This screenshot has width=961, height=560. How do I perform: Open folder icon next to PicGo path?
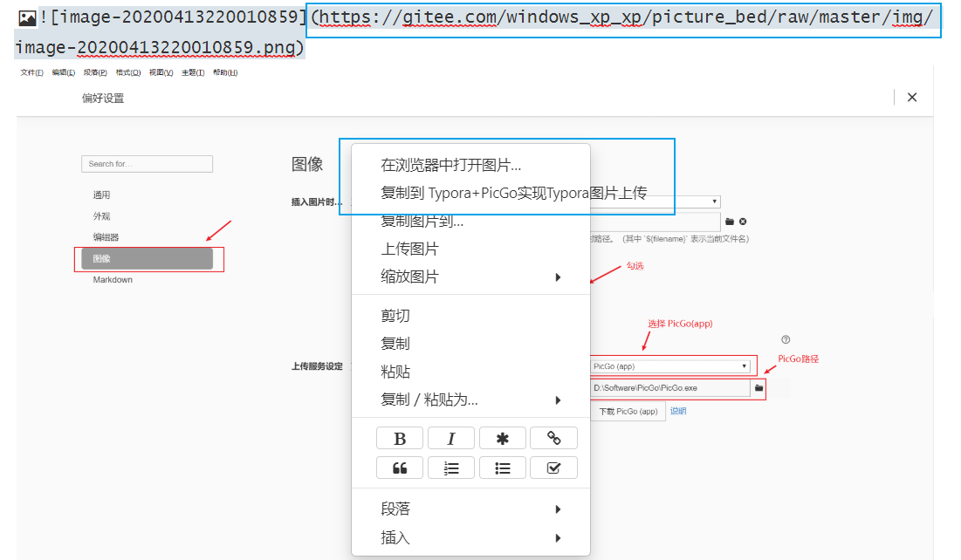(x=759, y=388)
